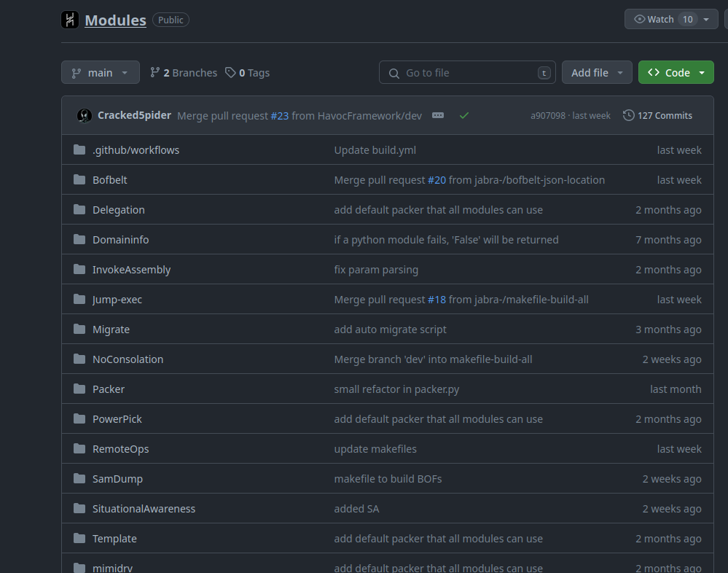This screenshot has height=573, width=728.
Task: Click the folder icon beside Bofbelt
Action: coord(79,180)
